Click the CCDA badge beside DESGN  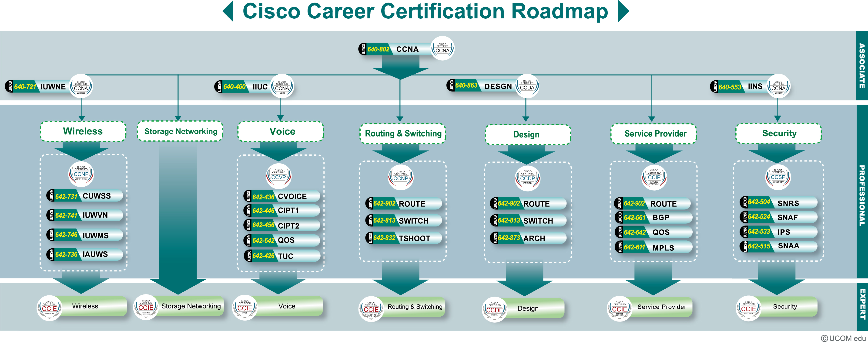point(527,86)
